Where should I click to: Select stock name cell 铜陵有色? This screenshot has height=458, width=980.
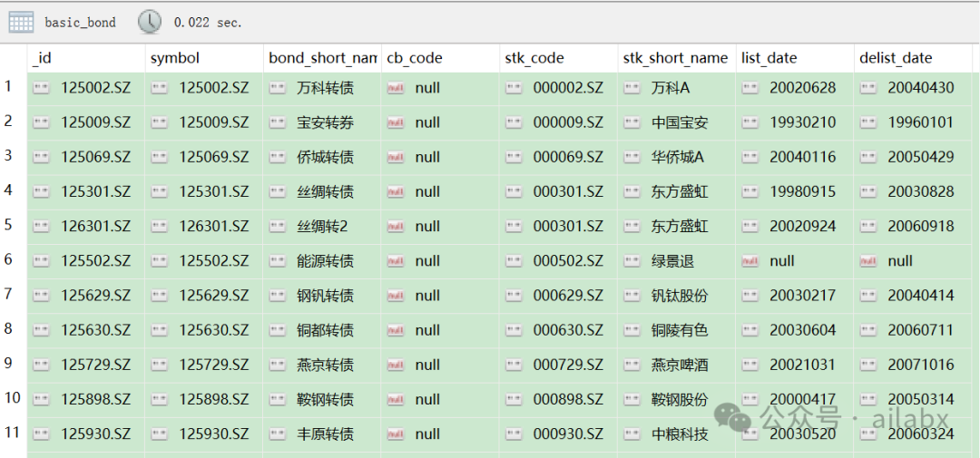(676, 330)
